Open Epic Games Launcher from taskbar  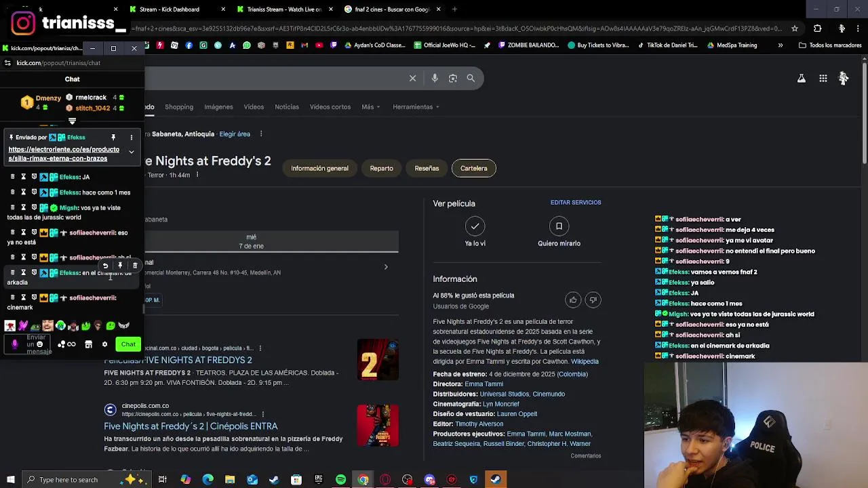click(319, 480)
